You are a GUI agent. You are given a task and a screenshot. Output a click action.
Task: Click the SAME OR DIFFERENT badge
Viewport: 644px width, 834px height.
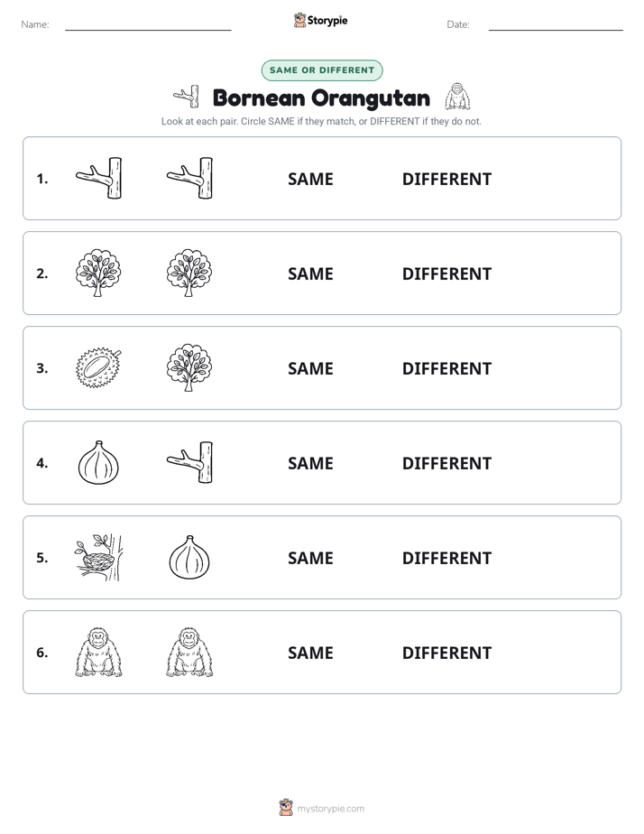322,70
